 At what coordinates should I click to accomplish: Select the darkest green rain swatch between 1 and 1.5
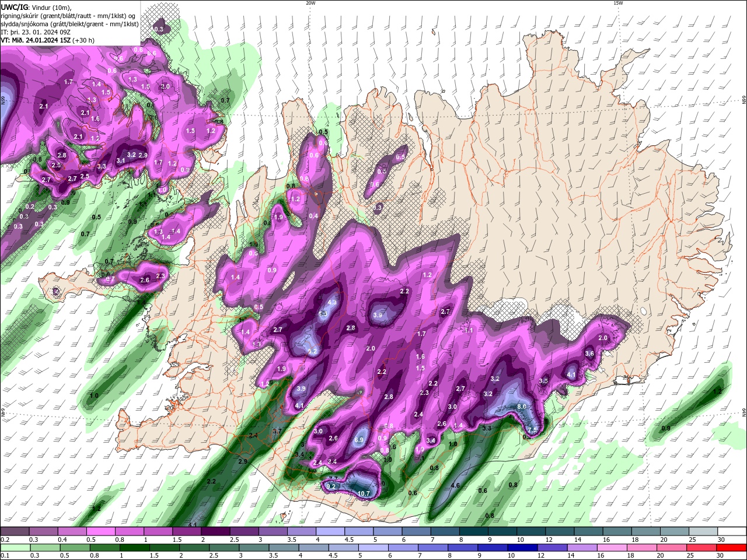pos(135,548)
